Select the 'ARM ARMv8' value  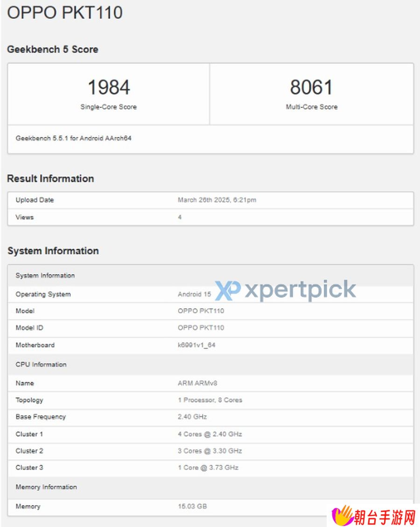197,383
